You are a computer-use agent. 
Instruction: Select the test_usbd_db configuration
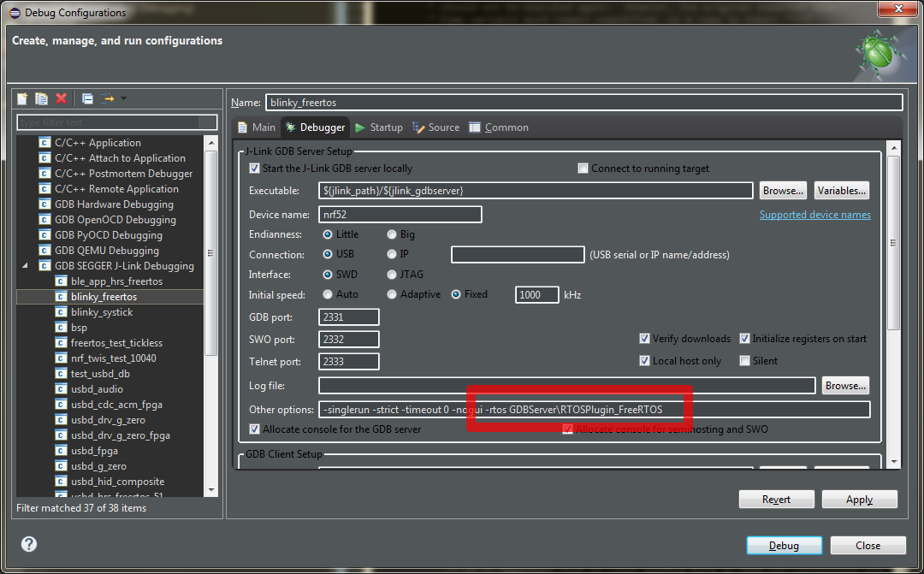click(100, 373)
